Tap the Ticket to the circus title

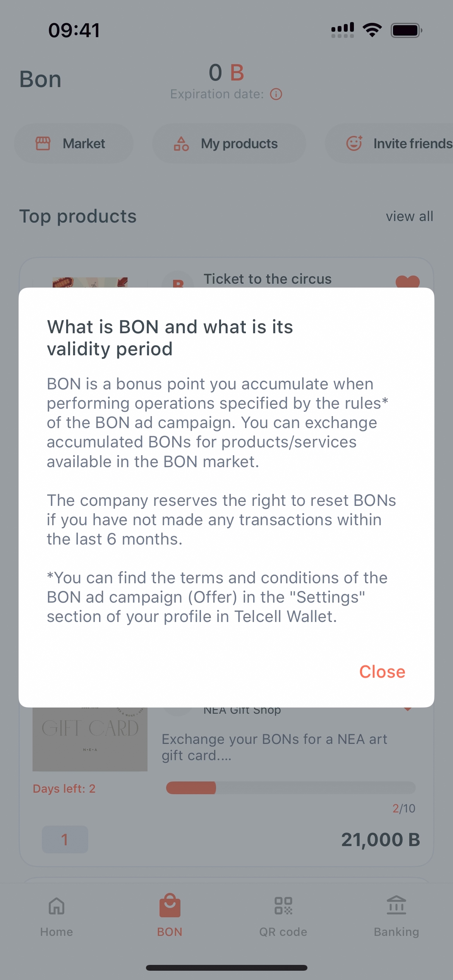268,279
